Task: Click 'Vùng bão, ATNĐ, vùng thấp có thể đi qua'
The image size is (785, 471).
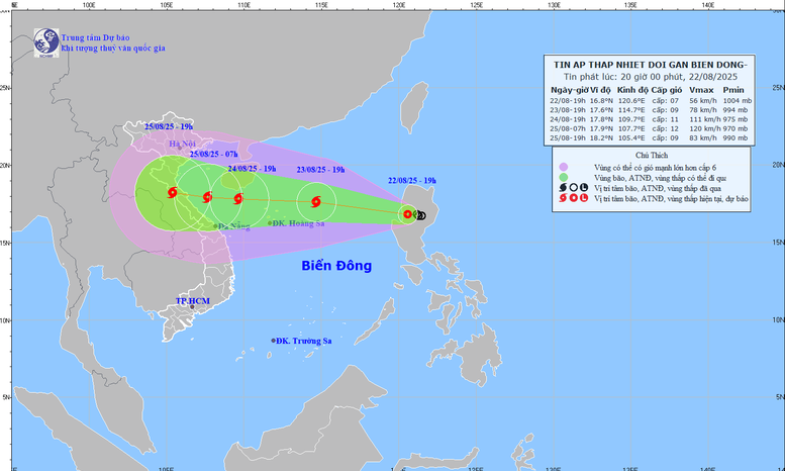Action: pyautogui.click(x=660, y=178)
